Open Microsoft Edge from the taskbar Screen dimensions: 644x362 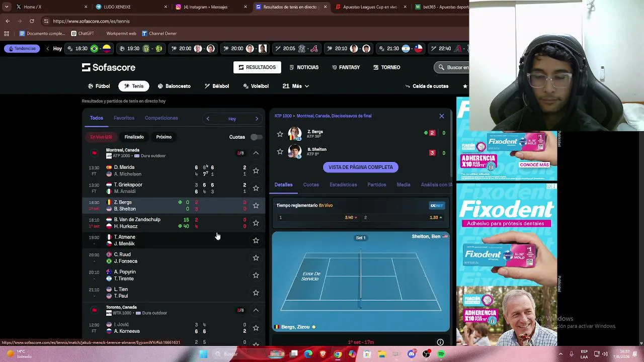click(308, 354)
